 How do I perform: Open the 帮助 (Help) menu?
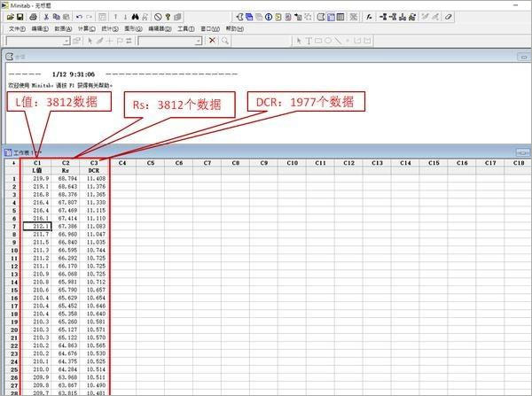point(235,29)
